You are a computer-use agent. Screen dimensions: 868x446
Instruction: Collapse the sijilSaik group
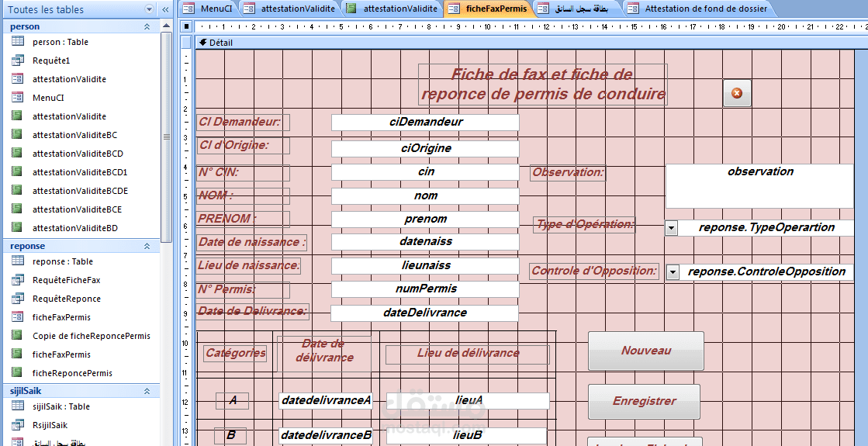pyautogui.click(x=147, y=391)
